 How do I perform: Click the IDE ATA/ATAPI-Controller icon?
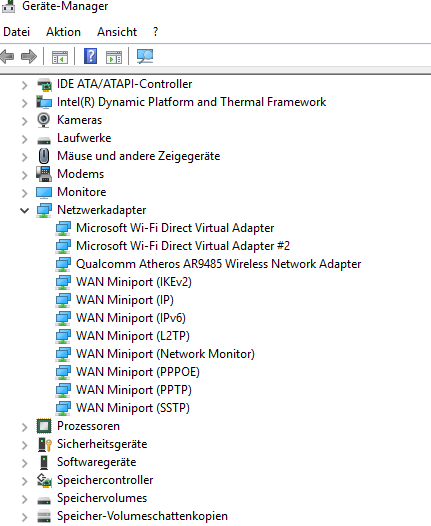[44, 84]
